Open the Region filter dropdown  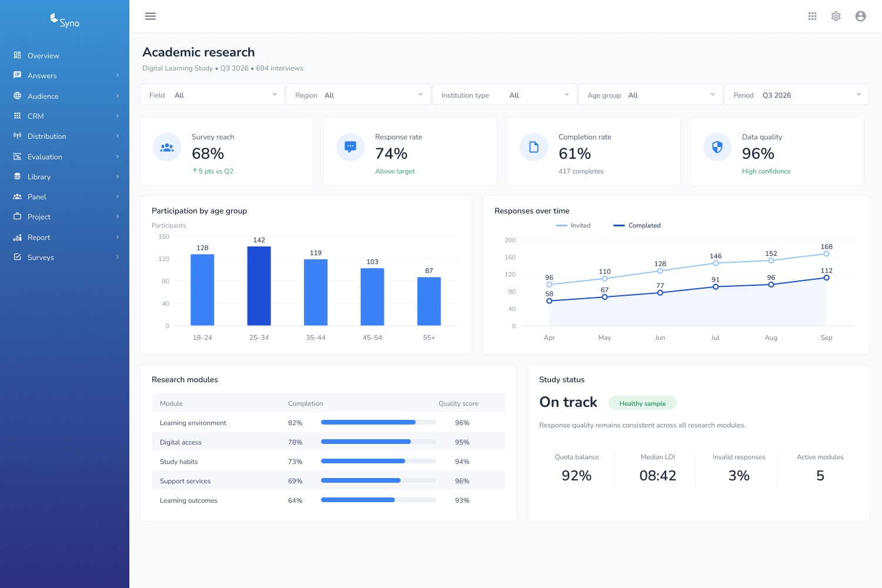point(359,95)
